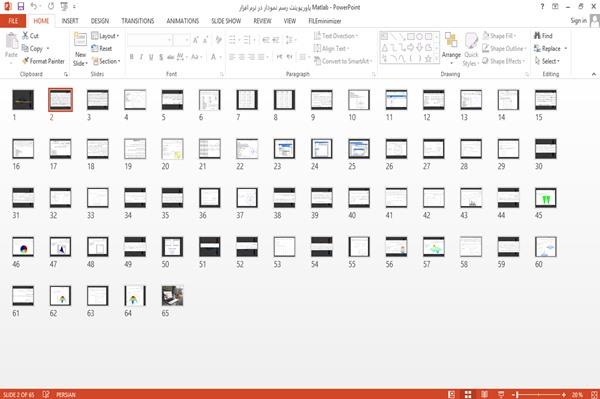Open the Select dropdown in Editing group
Screen dimensions: 600x399
pos(547,61)
